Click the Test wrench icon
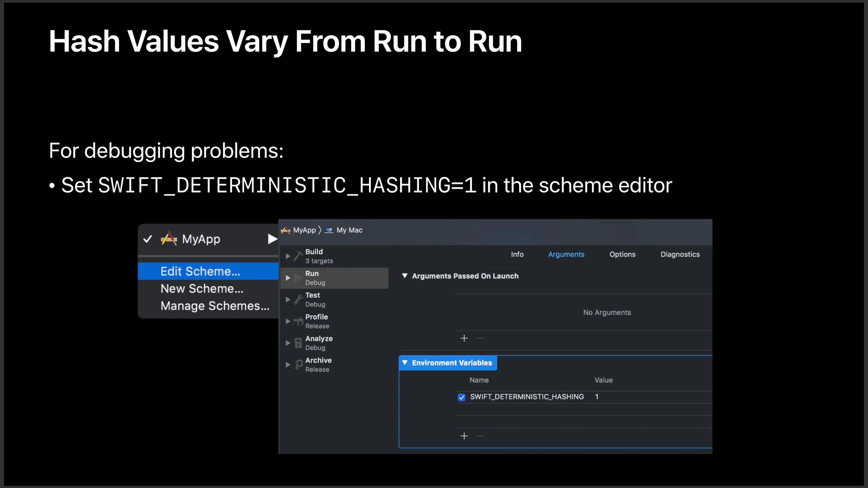This screenshot has width=868, height=488. pyautogui.click(x=298, y=300)
